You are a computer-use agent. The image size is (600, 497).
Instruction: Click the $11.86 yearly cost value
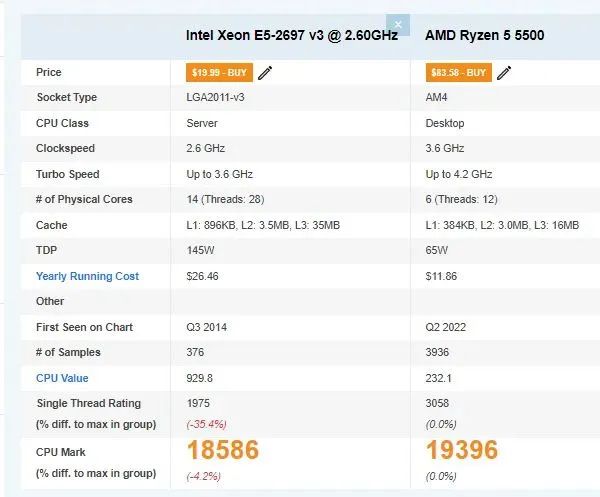tap(441, 276)
